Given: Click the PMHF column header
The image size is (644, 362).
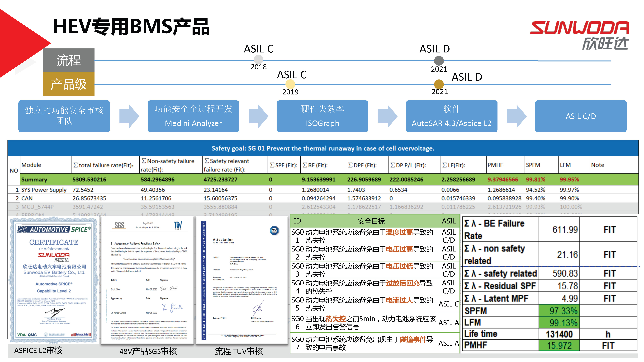Looking at the screenshot, I should [505, 165].
